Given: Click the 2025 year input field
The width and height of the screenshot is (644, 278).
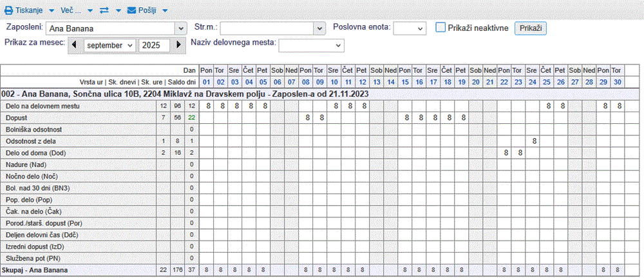Looking at the screenshot, I should (x=153, y=45).
